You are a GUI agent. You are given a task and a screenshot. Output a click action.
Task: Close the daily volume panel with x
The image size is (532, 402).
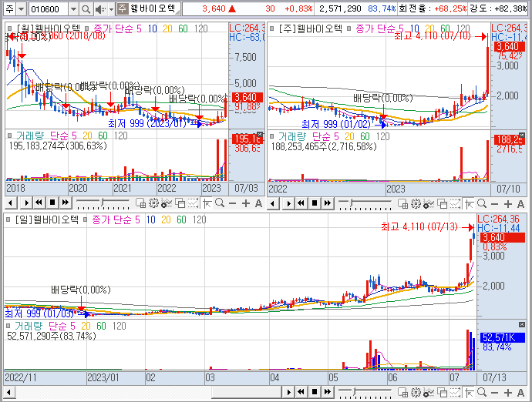coord(522,325)
